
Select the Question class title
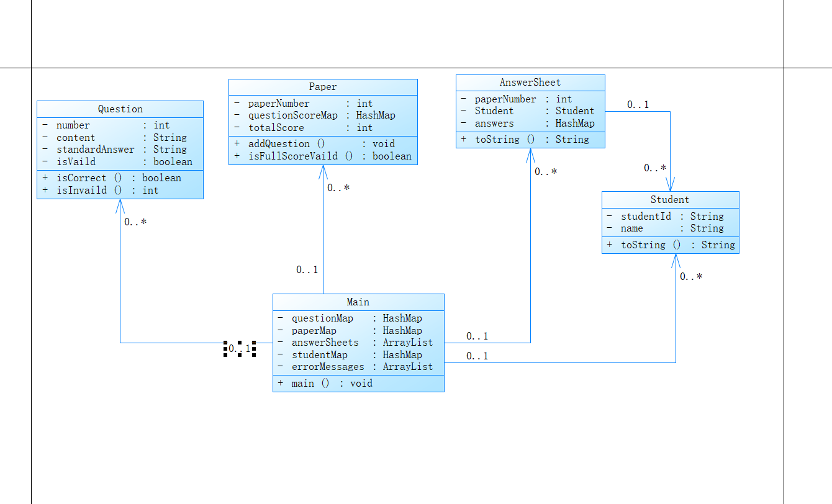[120, 109]
